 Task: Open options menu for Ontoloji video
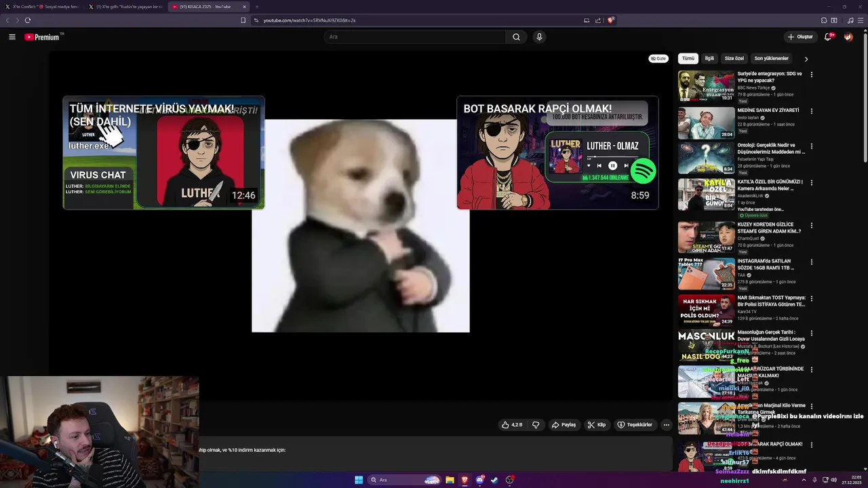click(812, 146)
